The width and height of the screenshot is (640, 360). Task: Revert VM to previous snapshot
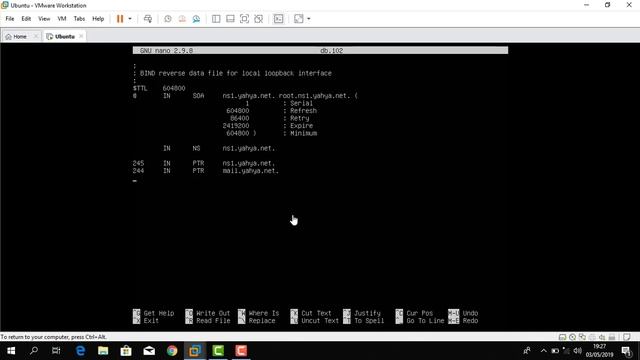(x=182, y=19)
